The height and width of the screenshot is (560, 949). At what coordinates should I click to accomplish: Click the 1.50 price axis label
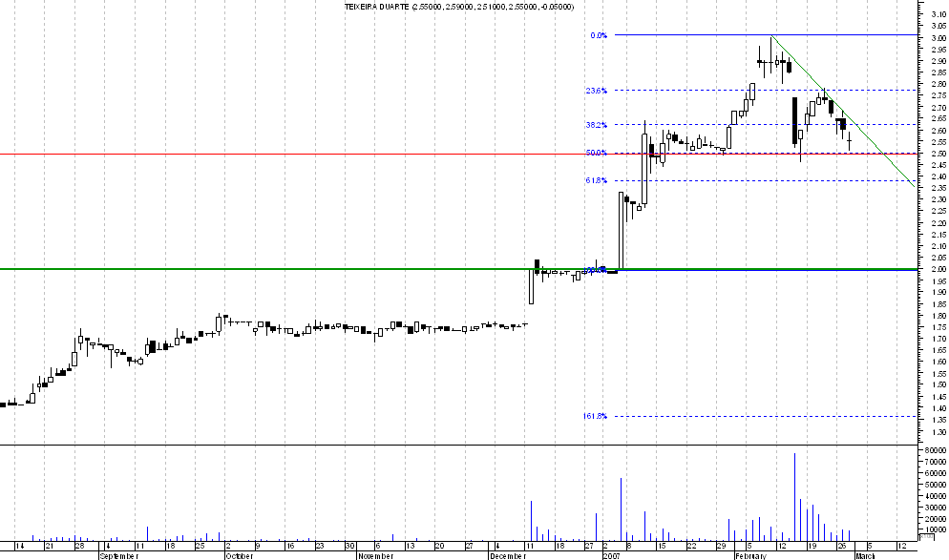[x=938, y=384]
